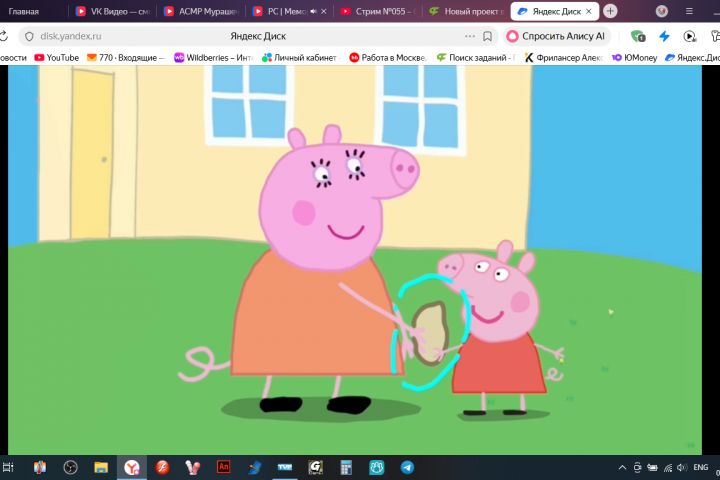720x480 pixels.
Task: Open the Работа в Москве bookmark
Action: pos(388,57)
